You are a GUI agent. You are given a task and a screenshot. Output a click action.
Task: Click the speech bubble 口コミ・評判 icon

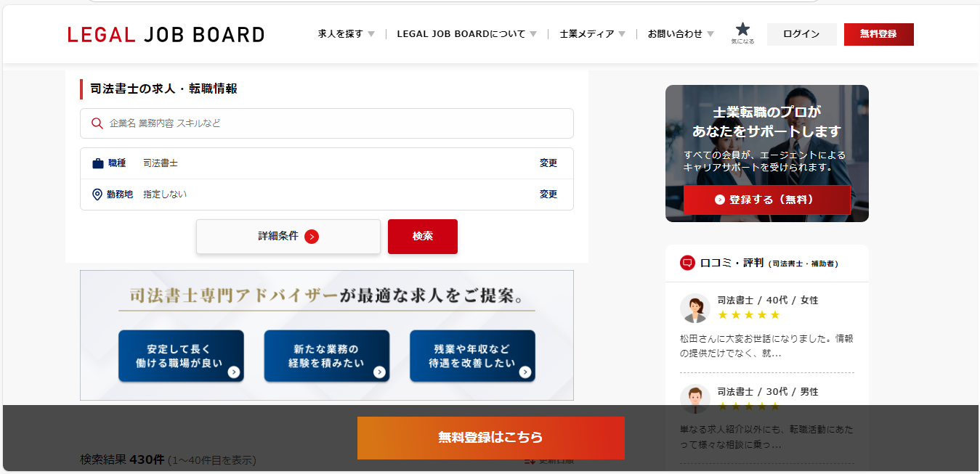point(687,263)
